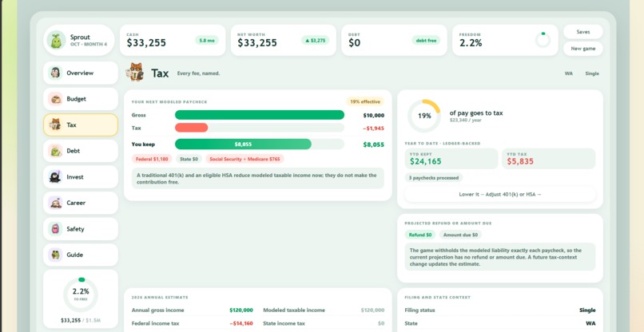Viewport: 644px width, 332px height.
Task: Click the YTD tax $5,835 tile
Action: click(x=549, y=158)
